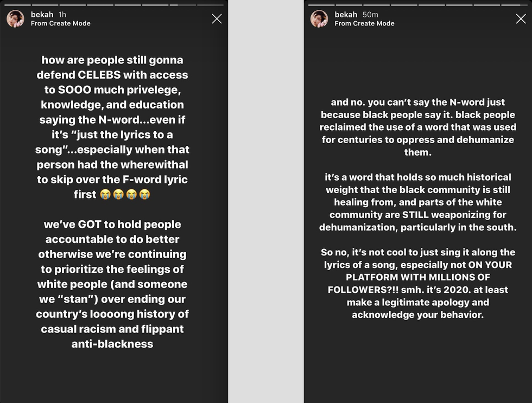Image resolution: width=532 pixels, height=403 pixels.
Task: Tap "From Create Mode" on the right story
Action: click(x=364, y=23)
